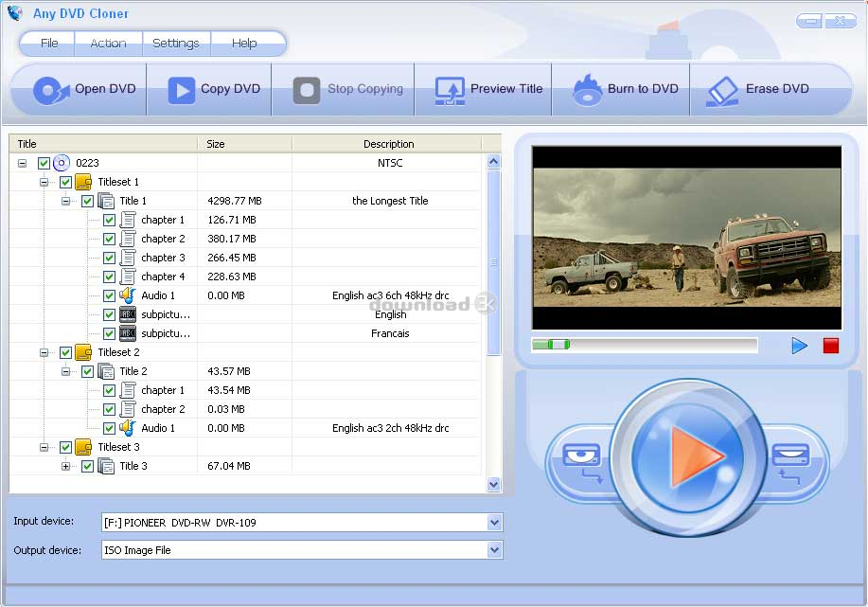The height and width of the screenshot is (607, 868).
Task: Deselect the Title 2 checkbox
Action: [x=87, y=371]
